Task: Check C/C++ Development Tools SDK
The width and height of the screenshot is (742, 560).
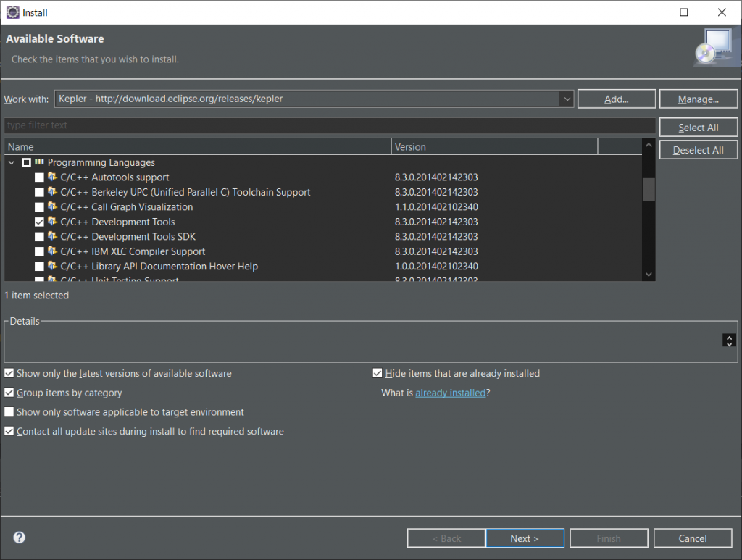Action: click(x=39, y=236)
